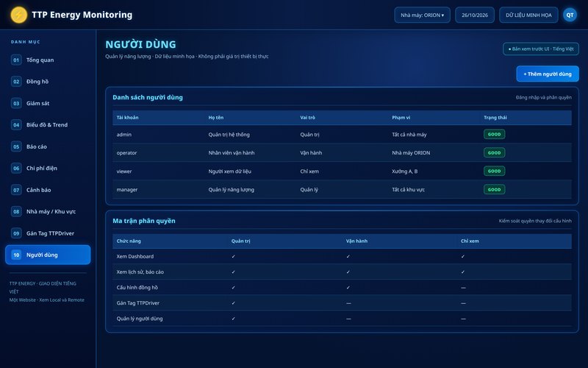The height and width of the screenshot is (368, 588).
Task: Click Bản xem trước UI - Tiếng Việt badge
Action: click(541, 49)
